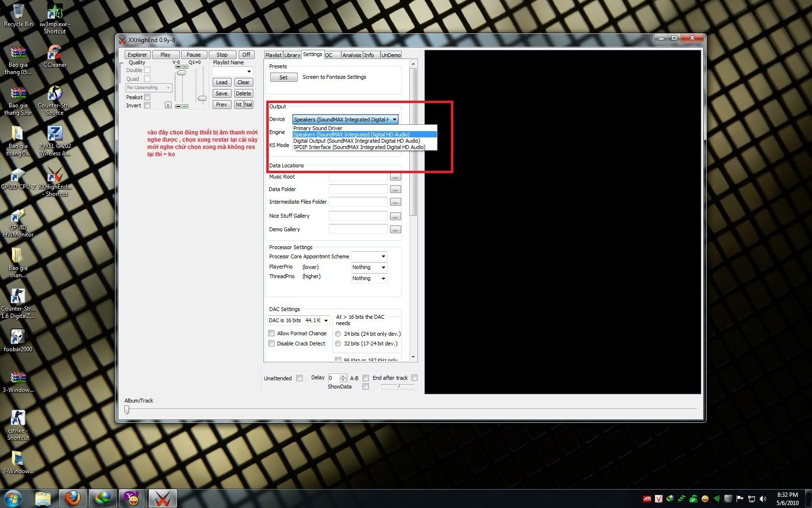Image resolution: width=812 pixels, height=508 pixels.
Task: Launch Firefox from the taskbar
Action: [x=73, y=498]
